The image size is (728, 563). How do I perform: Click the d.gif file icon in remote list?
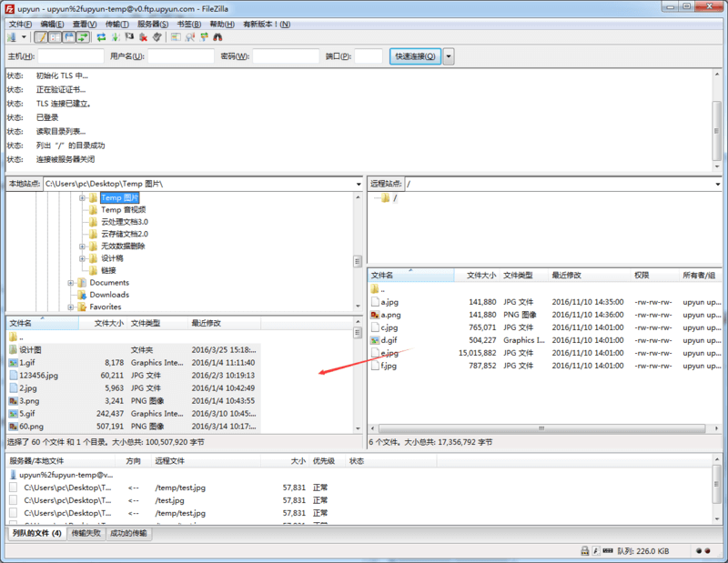tap(375, 340)
